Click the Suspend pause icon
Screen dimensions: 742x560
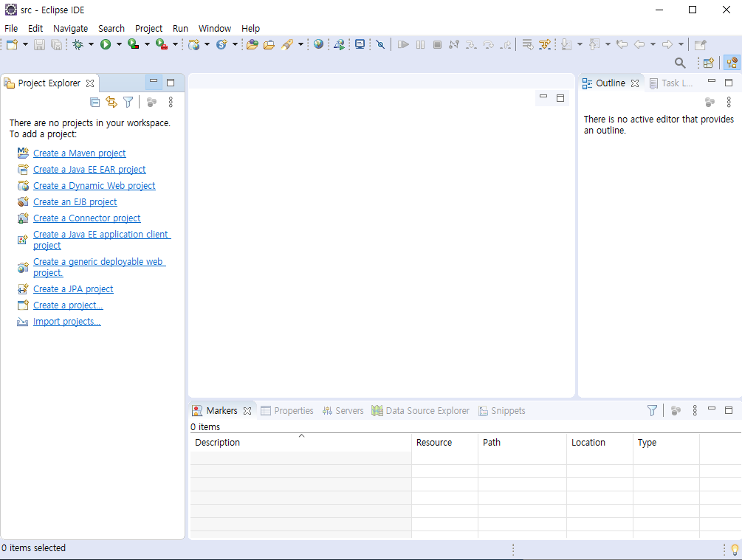click(420, 44)
